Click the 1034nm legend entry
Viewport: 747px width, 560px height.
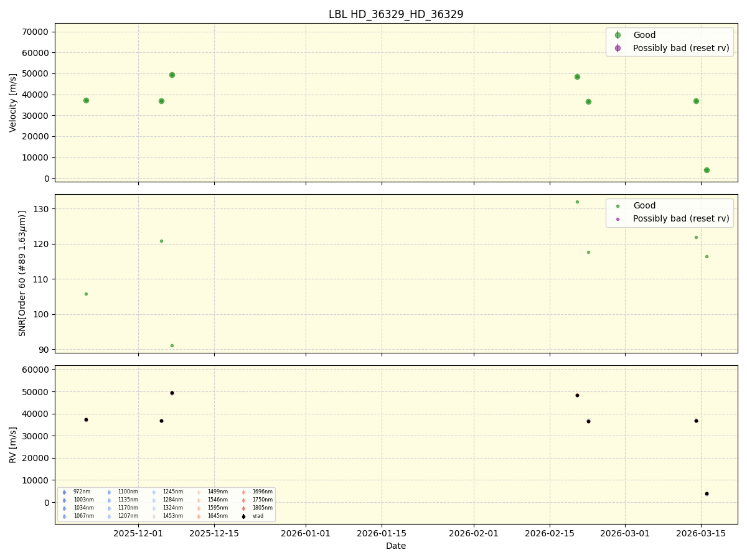[83, 508]
